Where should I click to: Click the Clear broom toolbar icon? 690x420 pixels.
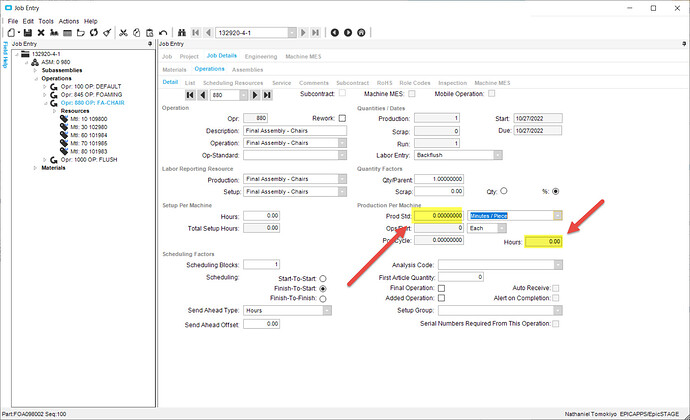point(107,33)
